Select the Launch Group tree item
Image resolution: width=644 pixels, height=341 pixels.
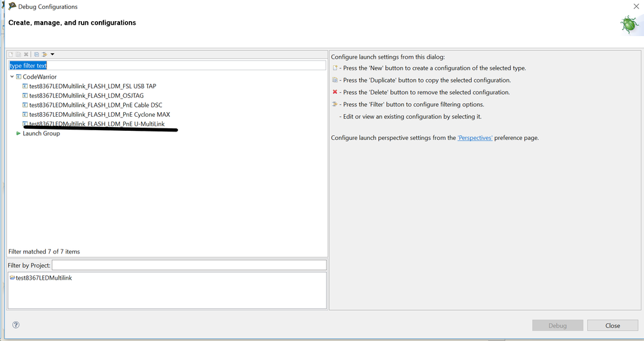(x=41, y=133)
